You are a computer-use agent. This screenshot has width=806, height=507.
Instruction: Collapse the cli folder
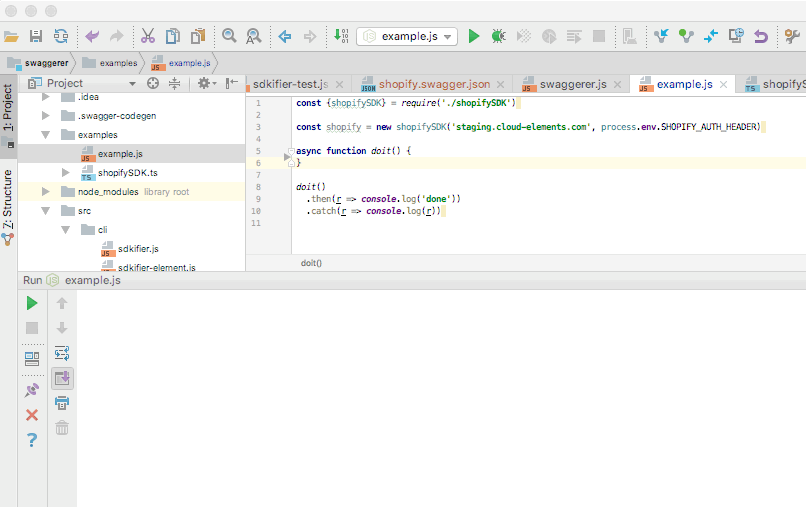(65, 230)
